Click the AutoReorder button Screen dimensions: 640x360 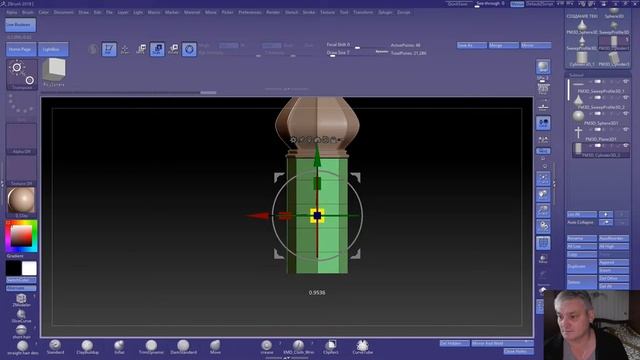pyautogui.click(x=613, y=238)
